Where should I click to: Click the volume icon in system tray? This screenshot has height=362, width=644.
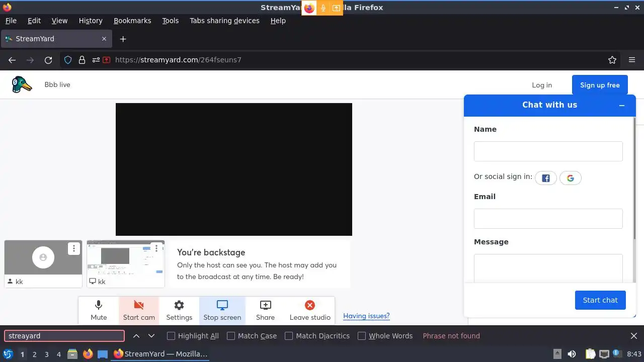(572, 354)
